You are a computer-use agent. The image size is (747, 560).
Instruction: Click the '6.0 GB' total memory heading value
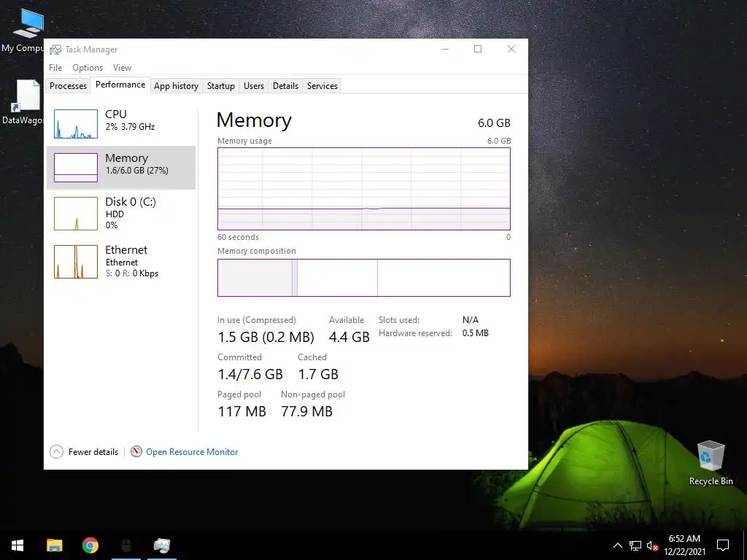coord(494,122)
